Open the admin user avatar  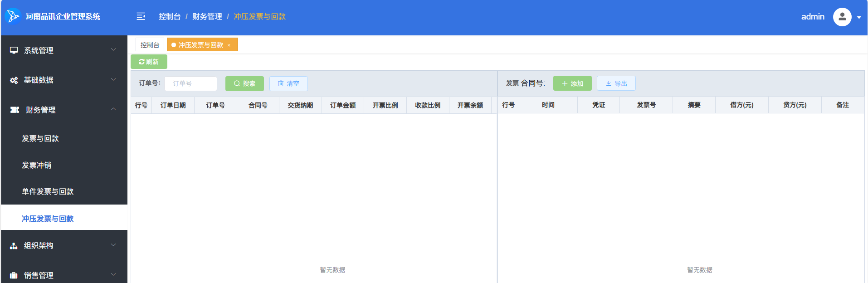(842, 17)
